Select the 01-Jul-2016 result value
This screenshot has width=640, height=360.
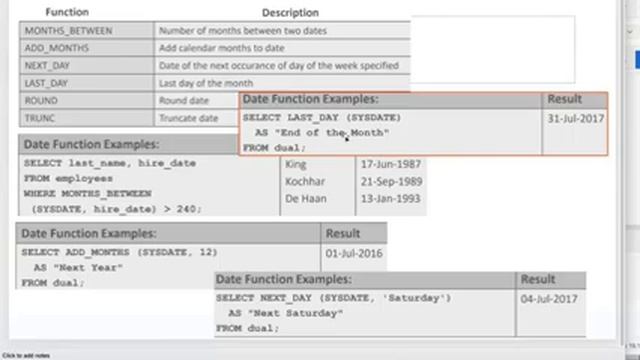coord(354,253)
